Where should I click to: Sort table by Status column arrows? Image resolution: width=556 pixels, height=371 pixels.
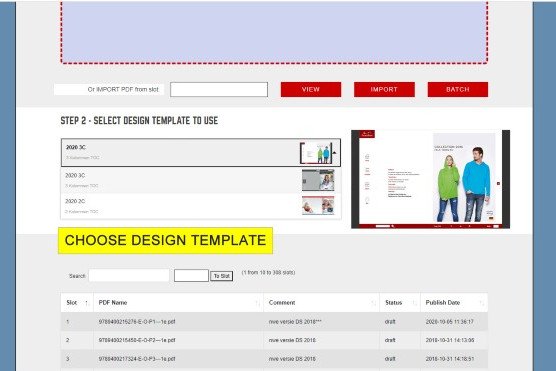[415, 303]
